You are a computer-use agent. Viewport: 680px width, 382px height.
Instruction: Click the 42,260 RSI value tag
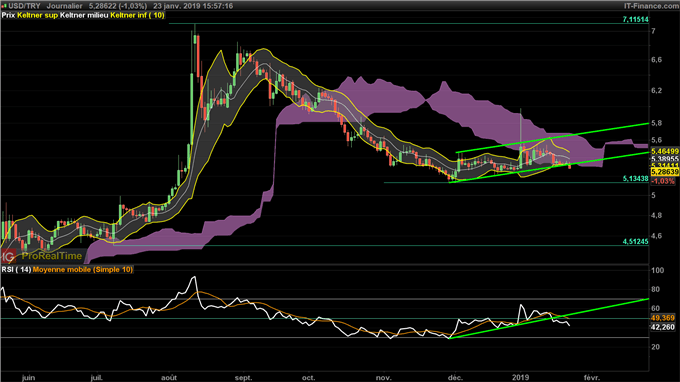click(663, 327)
